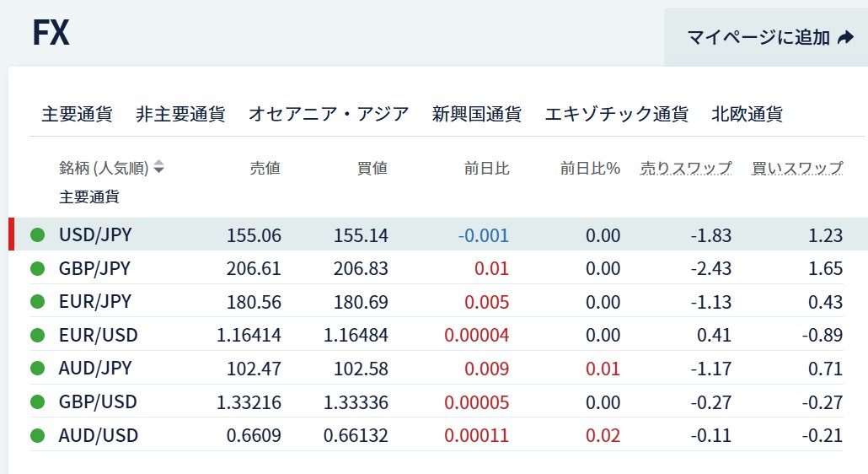
Task: Click the green status dot for EUR/USD
Action: click(x=38, y=335)
